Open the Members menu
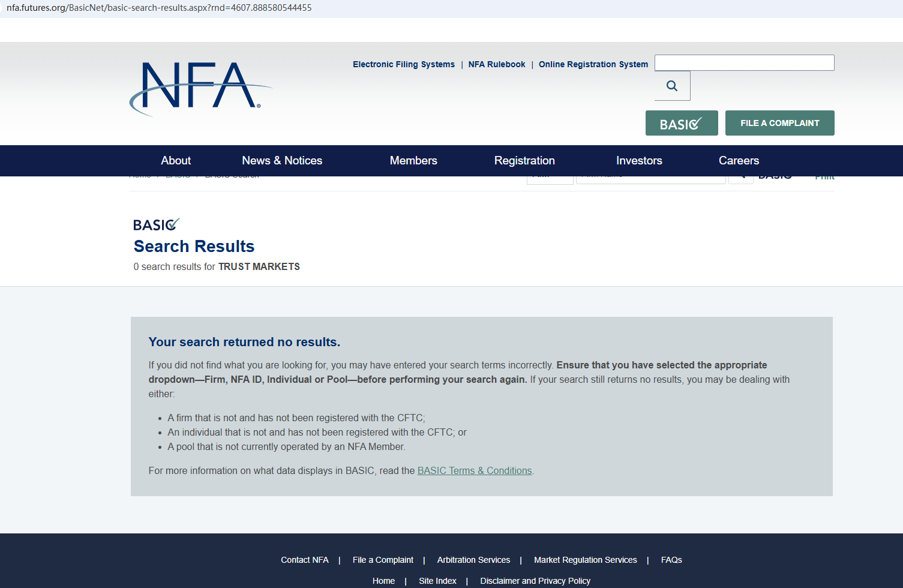Image resolution: width=903 pixels, height=588 pixels. (413, 161)
